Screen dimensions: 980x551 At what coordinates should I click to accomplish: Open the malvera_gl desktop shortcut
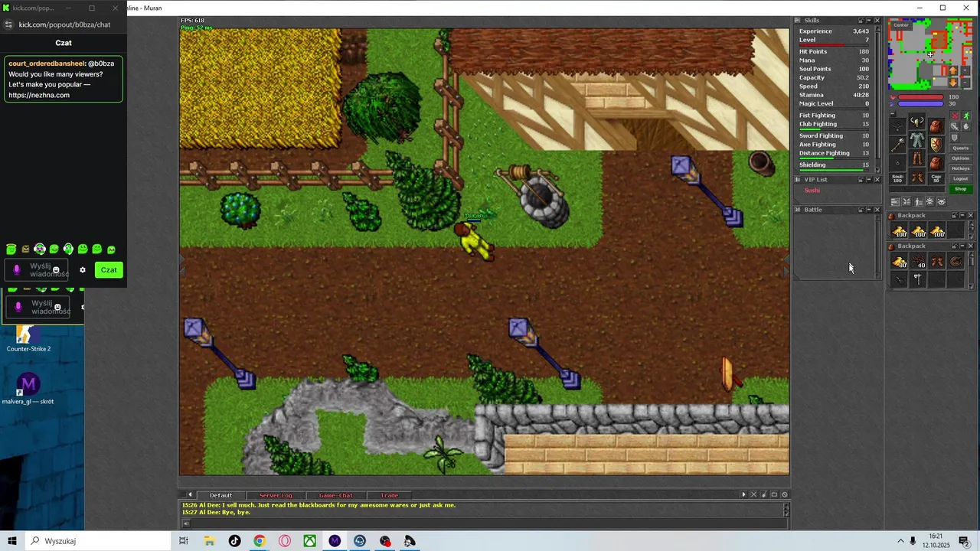[x=28, y=389]
